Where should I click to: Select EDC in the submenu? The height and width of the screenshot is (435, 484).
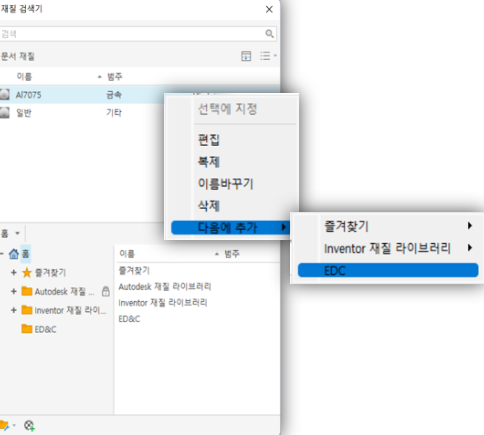pos(388,270)
